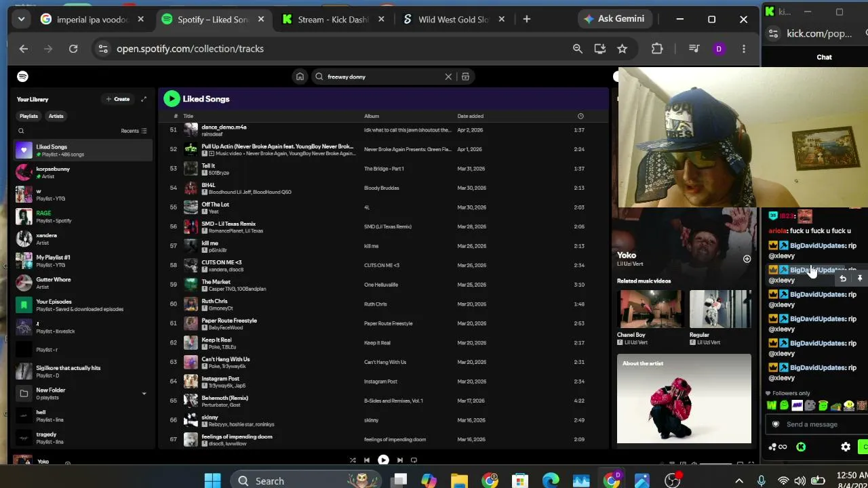Viewport: 868px width, 488px height.
Task: Open 'Sigilkore that actually hits' playlist
Action: 83,371
